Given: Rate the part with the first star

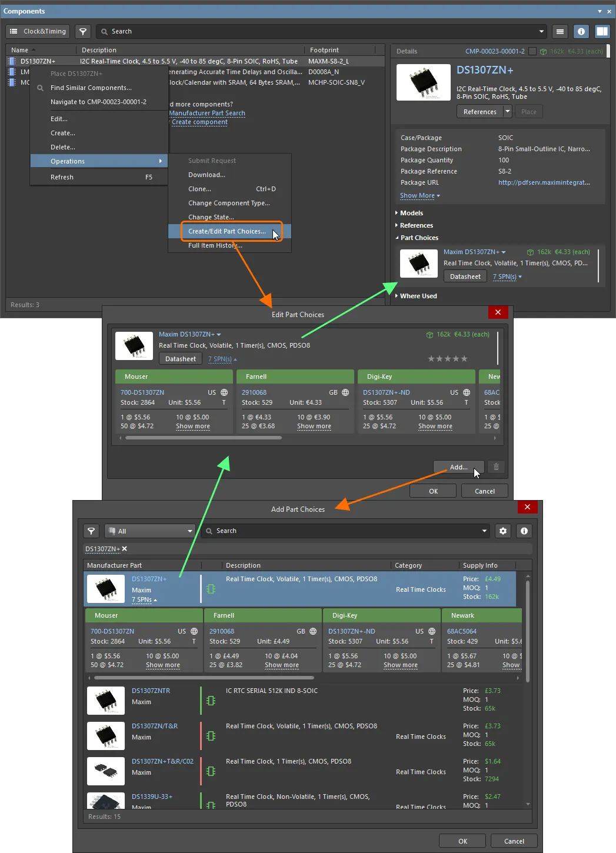Looking at the screenshot, I should (x=431, y=358).
